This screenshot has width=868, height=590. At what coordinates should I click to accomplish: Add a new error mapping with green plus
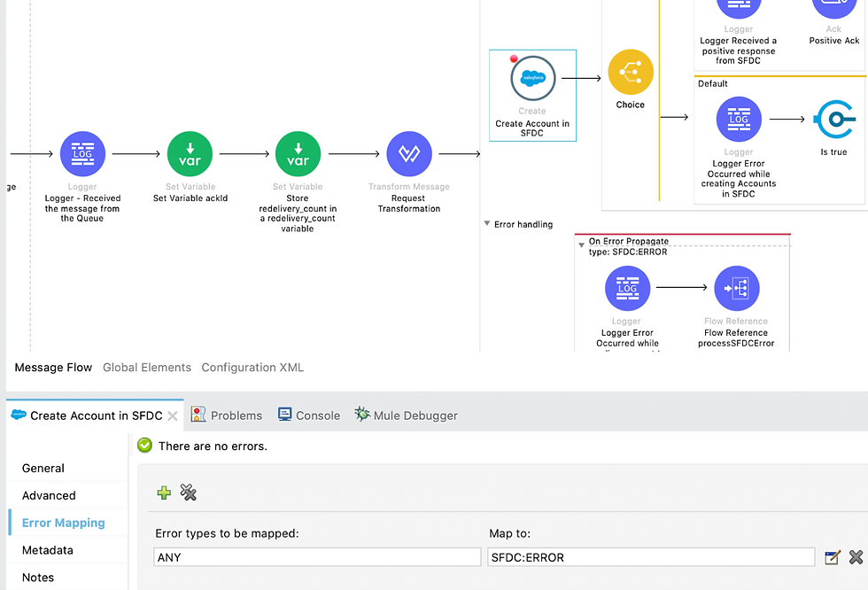pos(164,493)
